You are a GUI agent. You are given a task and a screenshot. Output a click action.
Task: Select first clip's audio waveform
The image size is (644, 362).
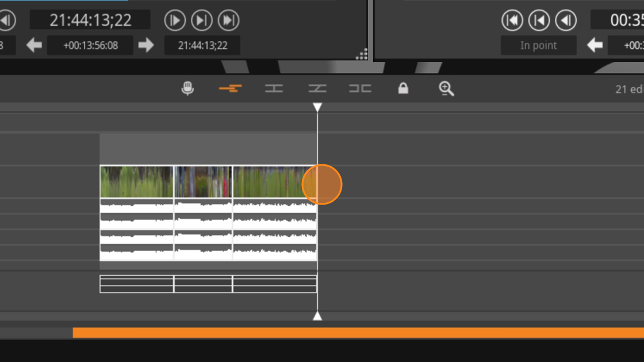click(137, 229)
